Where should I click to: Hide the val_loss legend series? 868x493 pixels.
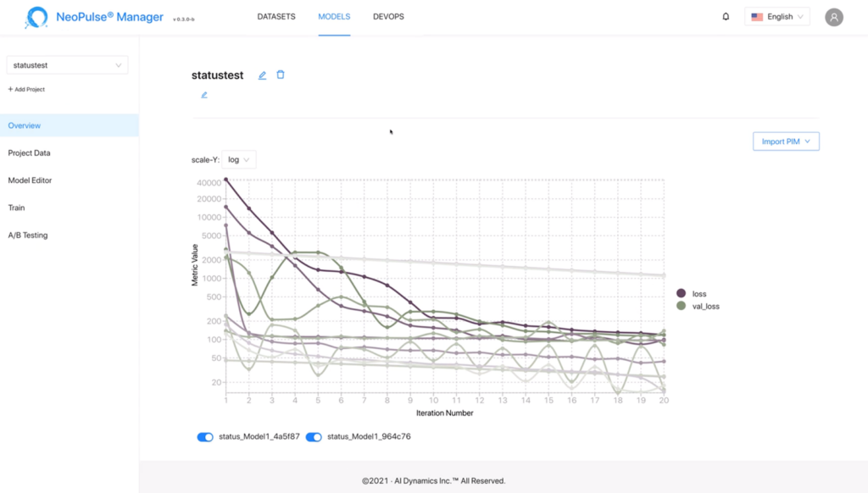(x=682, y=306)
